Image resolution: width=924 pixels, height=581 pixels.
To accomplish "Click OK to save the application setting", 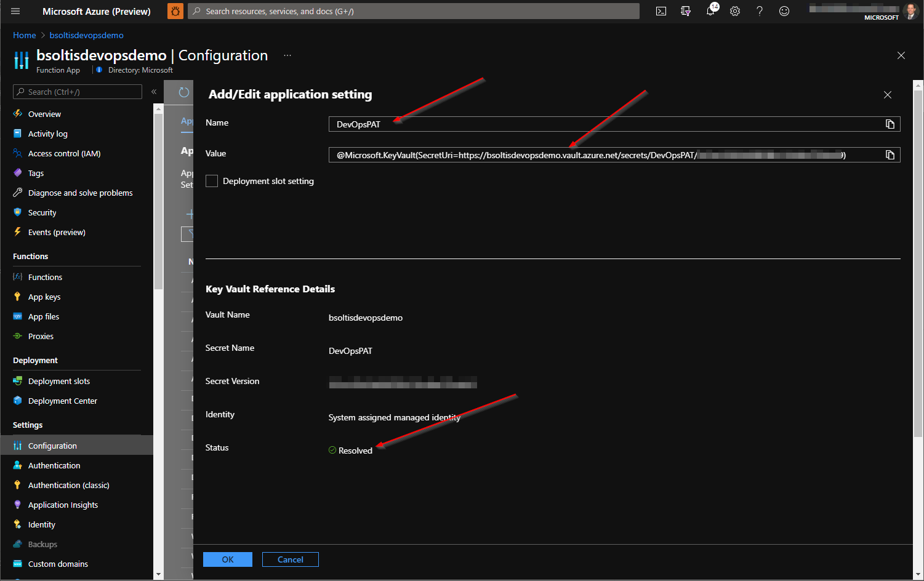I will [227, 559].
